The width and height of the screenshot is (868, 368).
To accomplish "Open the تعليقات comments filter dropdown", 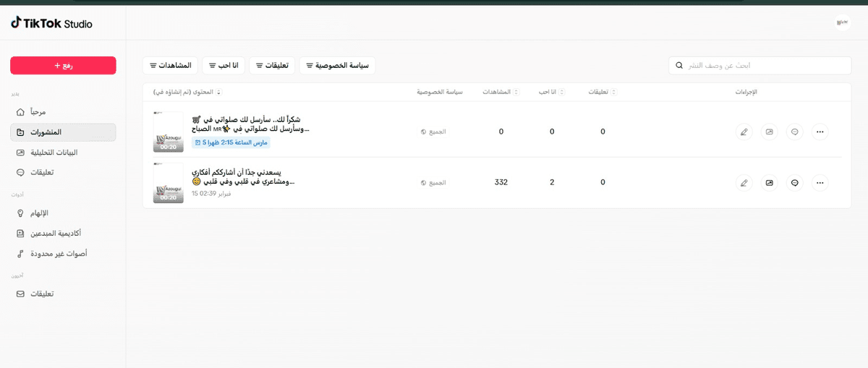I will pos(272,66).
